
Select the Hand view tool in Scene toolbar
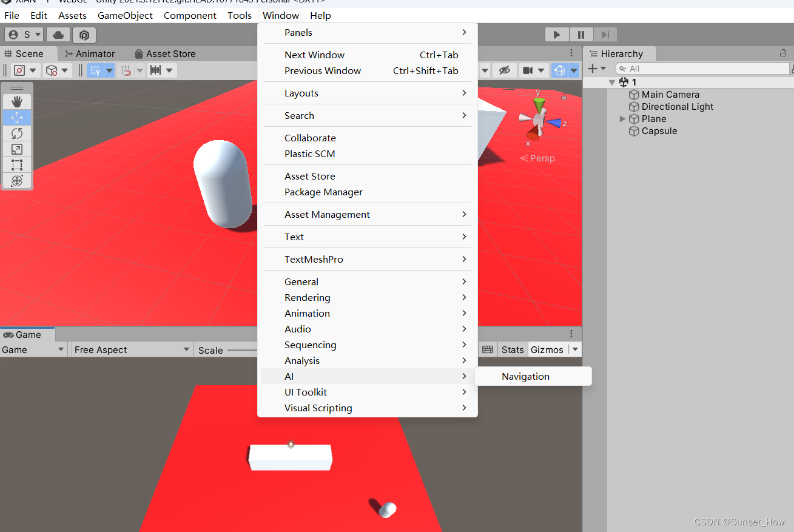(17, 101)
